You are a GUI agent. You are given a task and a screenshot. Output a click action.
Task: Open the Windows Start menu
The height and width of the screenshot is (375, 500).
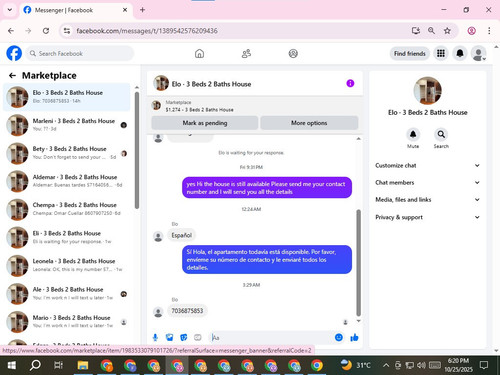[12, 365]
